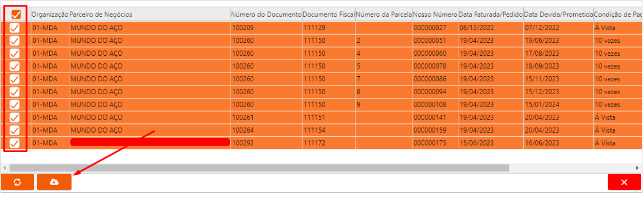Viewport: 644px width, 197px height.
Task: Uncheck row with Nosso Número 000000027
Action: click(15, 28)
